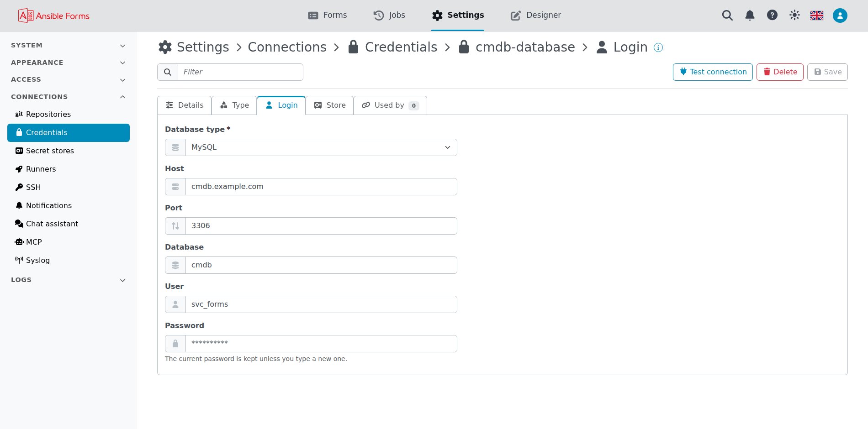Click the Delete button
The height and width of the screenshot is (429, 868).
coord(780,72)
